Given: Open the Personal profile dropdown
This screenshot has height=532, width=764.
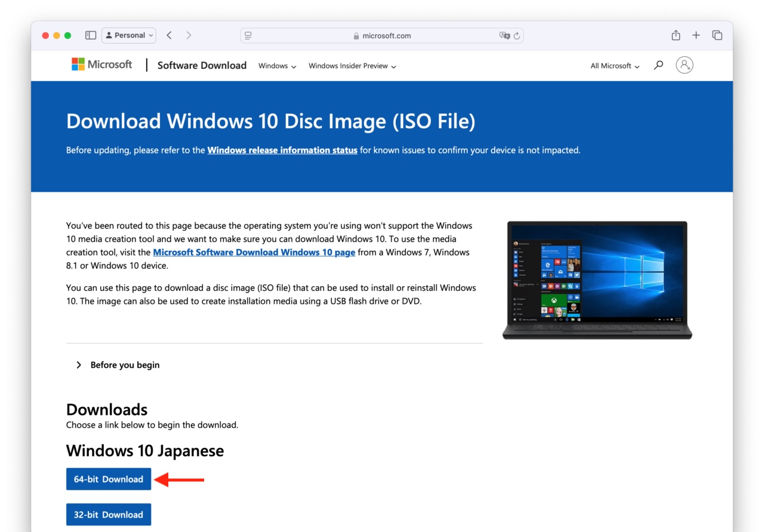Looking at the screenshot, I should pyautogui.click(x=129, y=35).
